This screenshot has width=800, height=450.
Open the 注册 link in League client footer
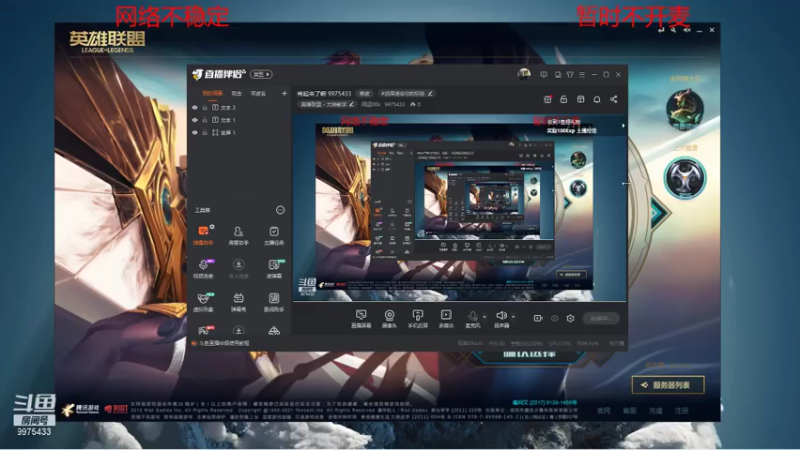coord(681,411)
